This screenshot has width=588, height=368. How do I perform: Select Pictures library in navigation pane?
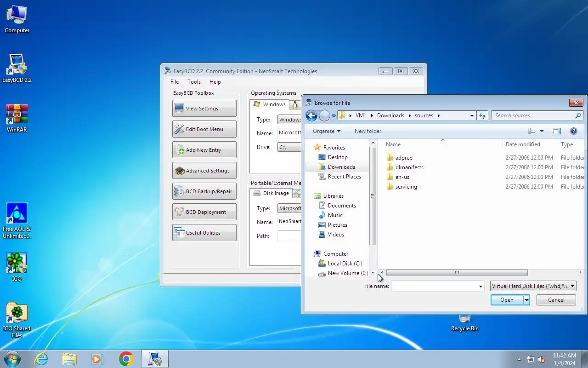coord(333,225)
